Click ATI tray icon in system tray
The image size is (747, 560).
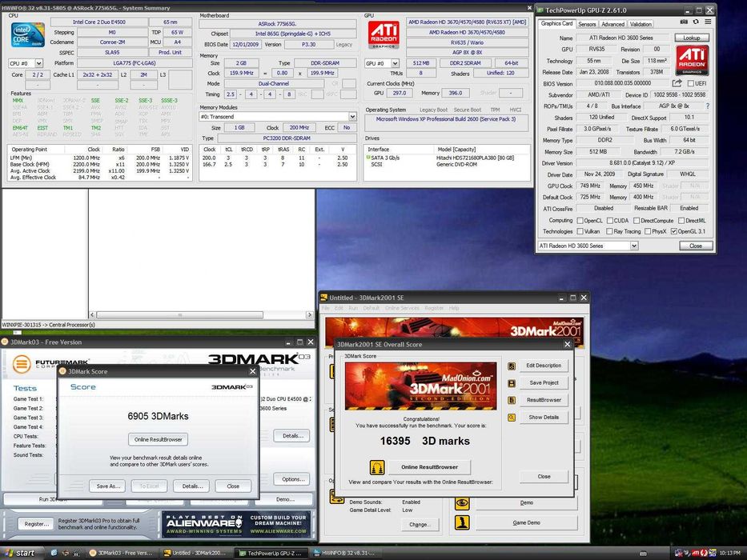click(696, 553)
